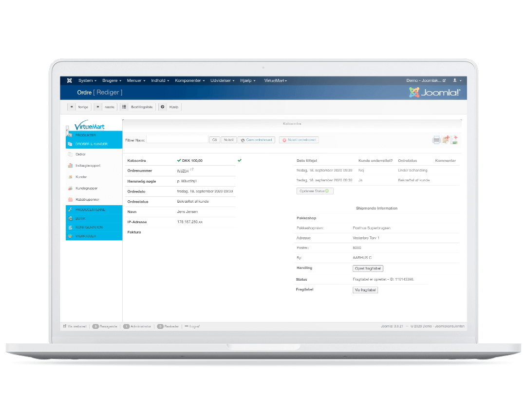Screen dimensions: 526x420
Task: Open the Udvidelser menu
Action: (x=223, y=80)
